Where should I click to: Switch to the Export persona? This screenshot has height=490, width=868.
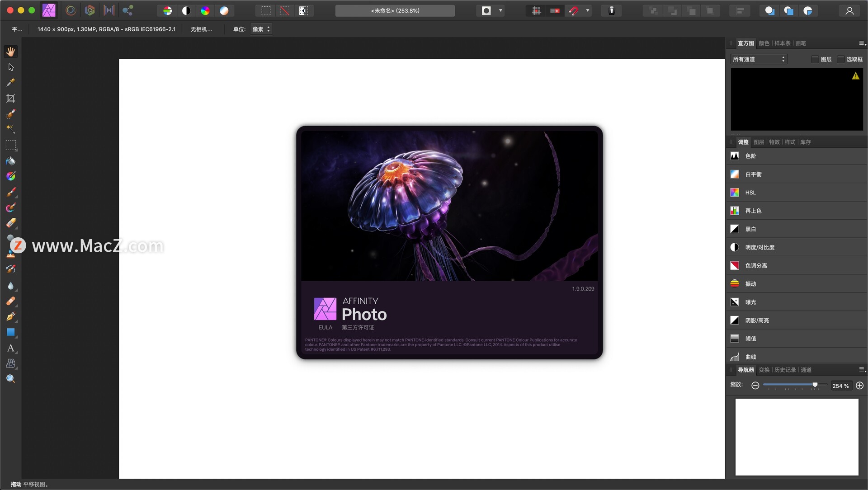(x=128, y=10)
